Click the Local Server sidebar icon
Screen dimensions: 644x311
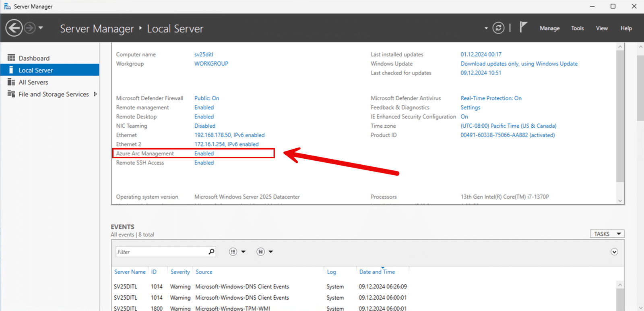tap(11, 70)
